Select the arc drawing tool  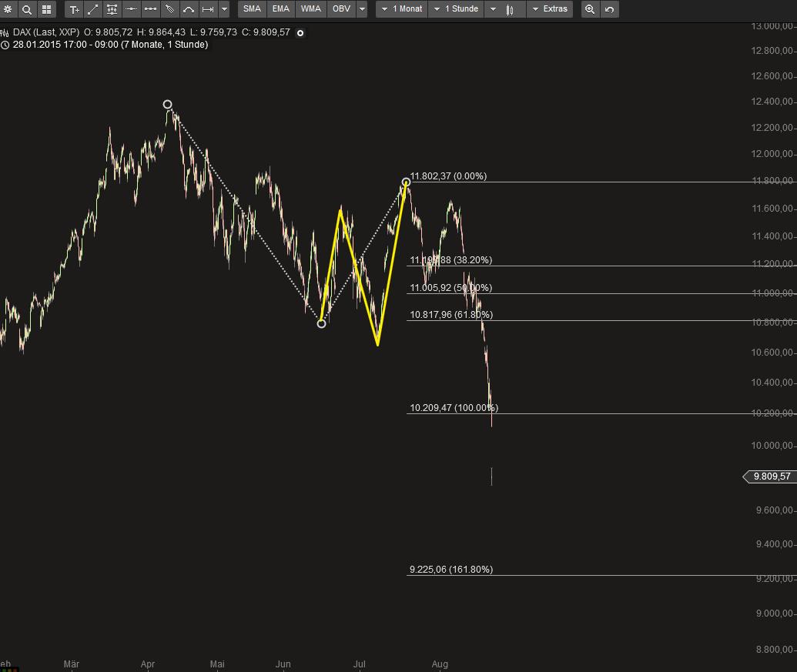(189, 9)
